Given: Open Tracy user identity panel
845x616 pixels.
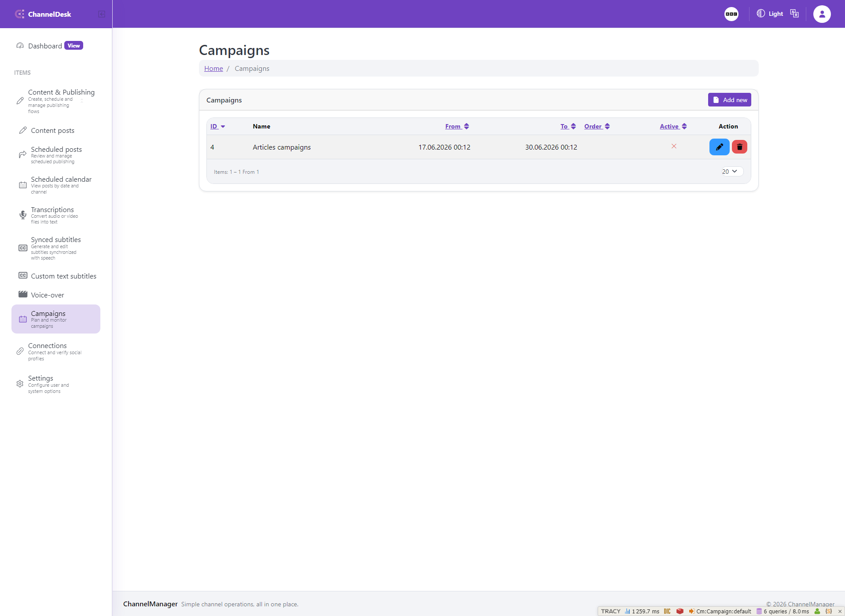Looking at the screenshot, I should (x=817, y=611).
